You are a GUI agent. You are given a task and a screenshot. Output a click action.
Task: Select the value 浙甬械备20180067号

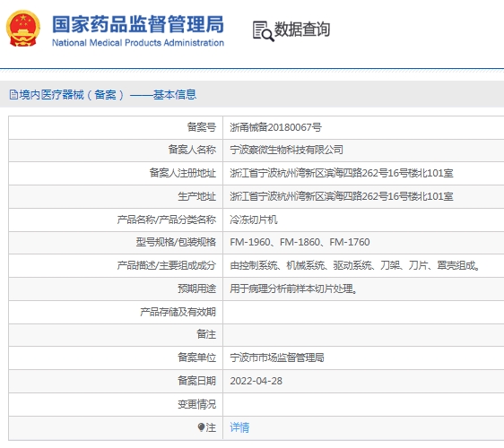pos(275,127)
